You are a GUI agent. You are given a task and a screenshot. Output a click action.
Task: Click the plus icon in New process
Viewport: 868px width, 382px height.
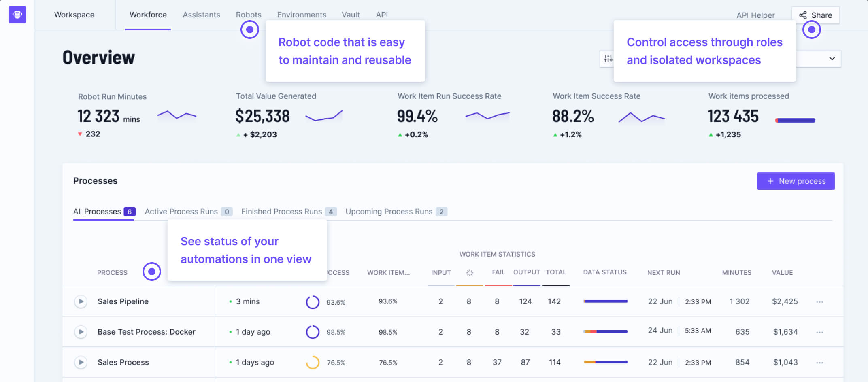pos(770,181)
